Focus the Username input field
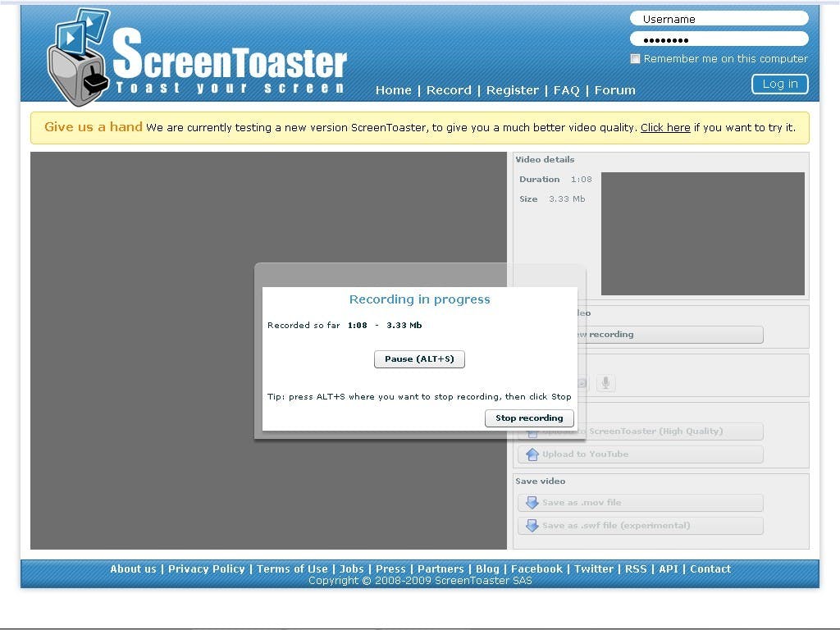Screen dimensions: 840x630 pos(719,19)
